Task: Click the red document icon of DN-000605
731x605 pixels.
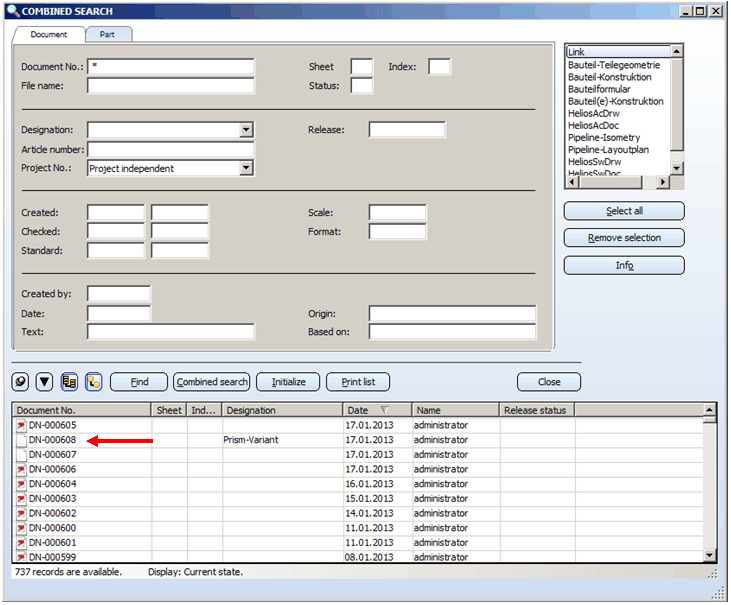Action: (21, 426)
